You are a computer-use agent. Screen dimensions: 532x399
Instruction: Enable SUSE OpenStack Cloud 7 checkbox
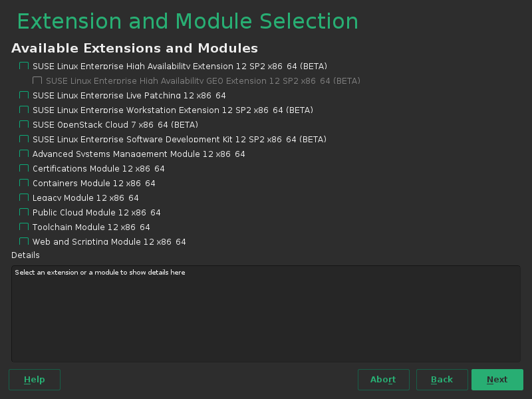(x=24, y=125)
